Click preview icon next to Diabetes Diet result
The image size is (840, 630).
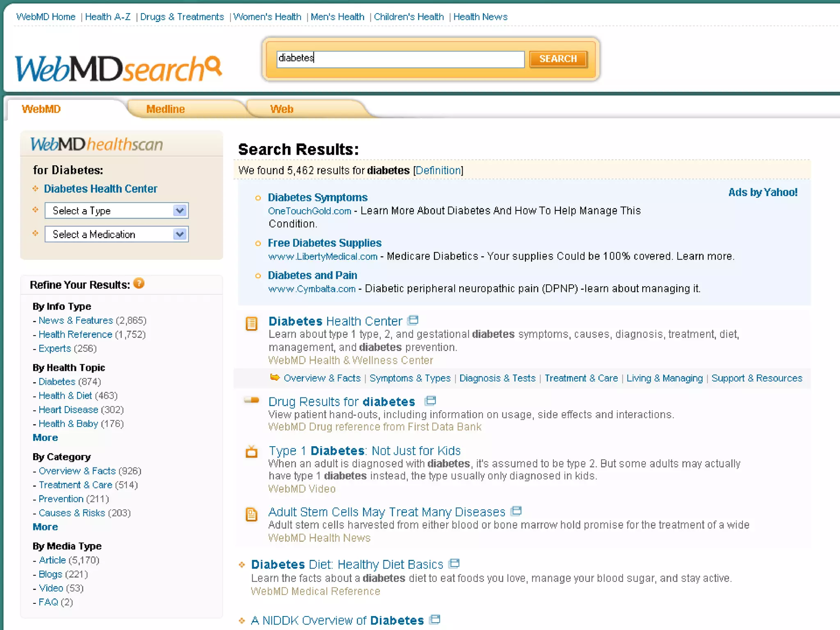454,563
